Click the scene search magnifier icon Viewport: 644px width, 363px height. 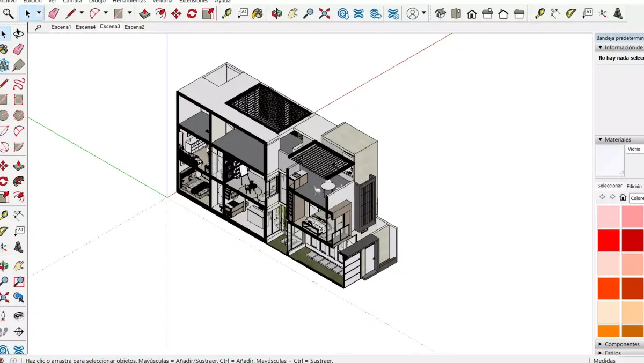[x=38, y=27]
